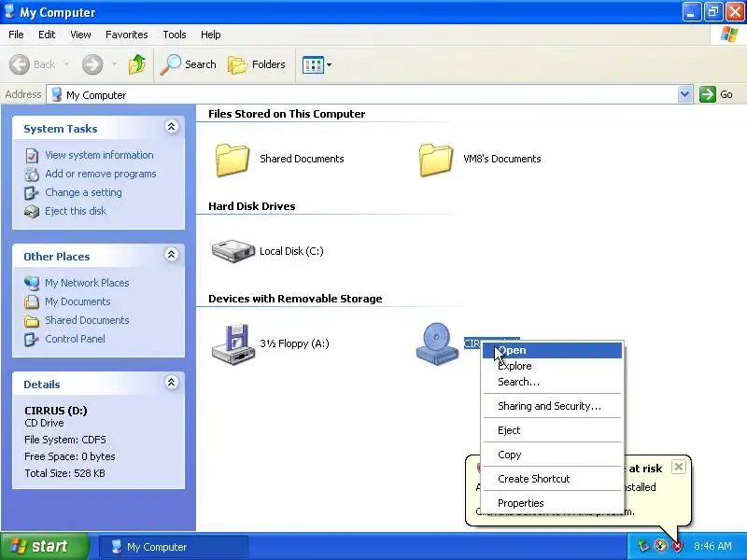Open the Help menu
747x560 pixels.
pyautogui.click(x=211, y=35)
